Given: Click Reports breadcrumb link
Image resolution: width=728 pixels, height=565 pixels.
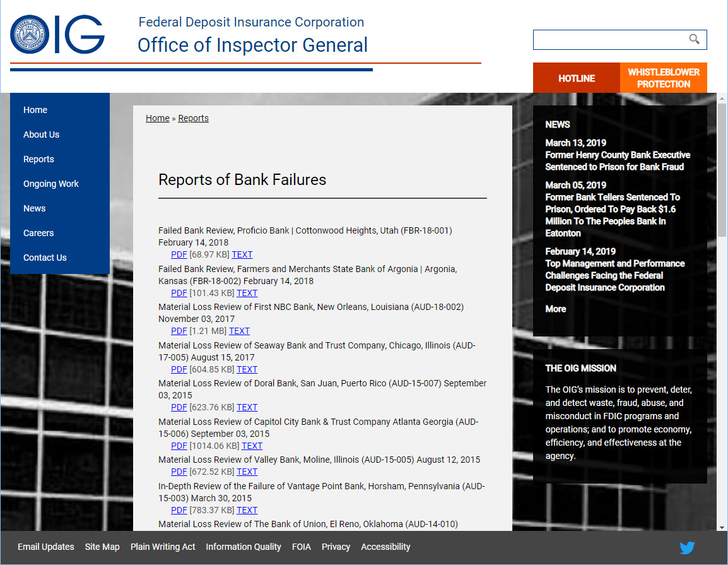Looking at the screenshot, I should click(x=193, y=118).
